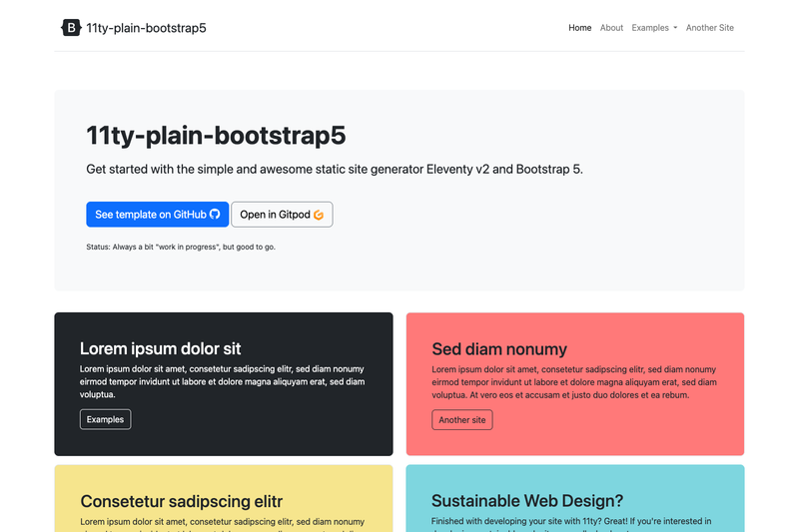The image size is (799, 532).
Task: Click the red card's paragraph text
Action: point(574,382)
